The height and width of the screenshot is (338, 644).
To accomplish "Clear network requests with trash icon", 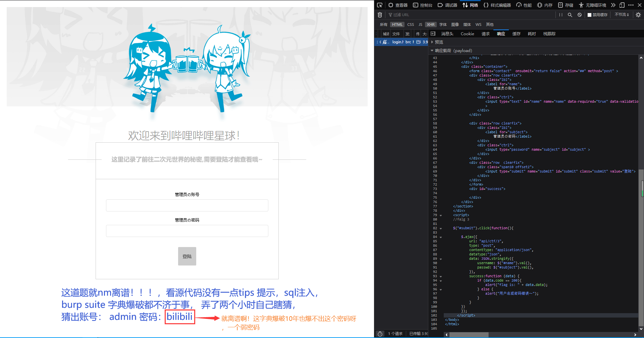I will click(380, 15).
